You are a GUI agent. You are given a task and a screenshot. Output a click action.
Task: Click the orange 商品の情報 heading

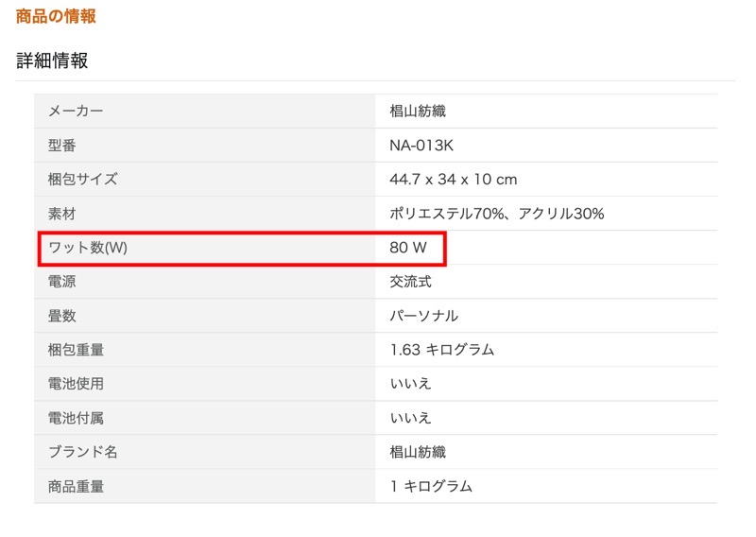coord(56,17)
